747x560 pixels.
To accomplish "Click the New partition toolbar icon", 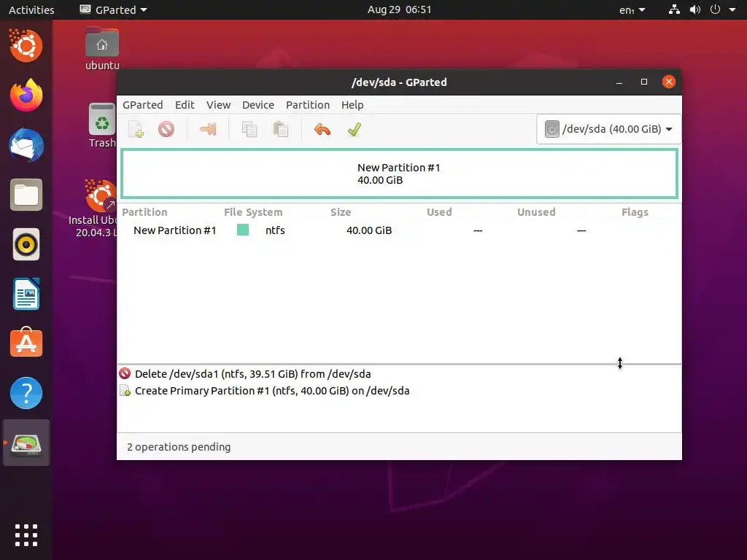I will pyautogui.click(x=136, y=129).
